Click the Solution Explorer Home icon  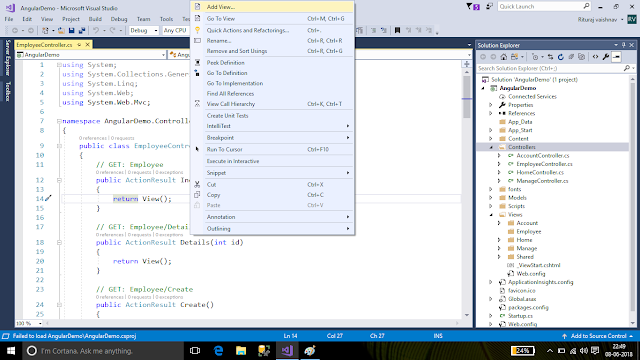pos(504,57)
